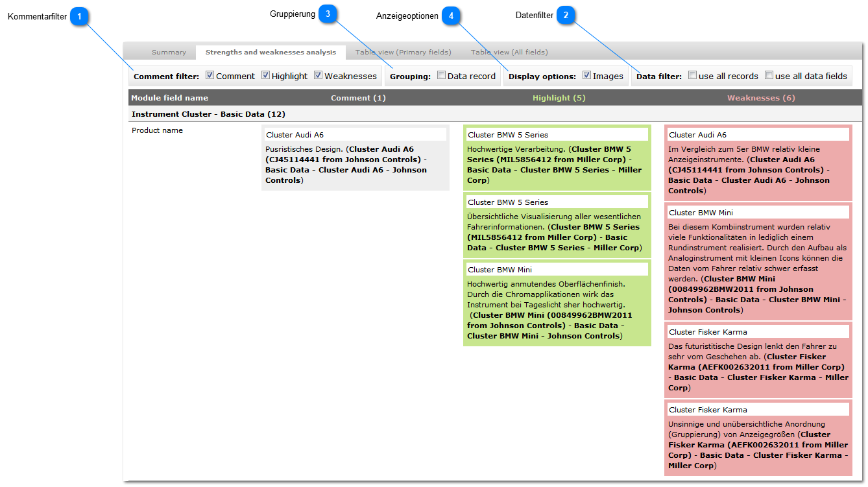The width and height of the screenshot is (868, 487).
Task: Click Cluster Audi A6 title in Comment column
Action: point(356,135)
